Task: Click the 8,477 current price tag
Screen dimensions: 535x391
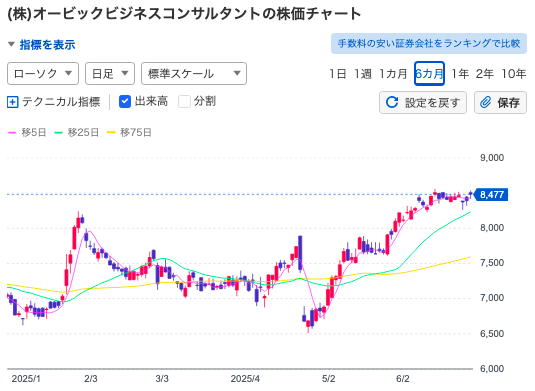Action: point(491,194)
